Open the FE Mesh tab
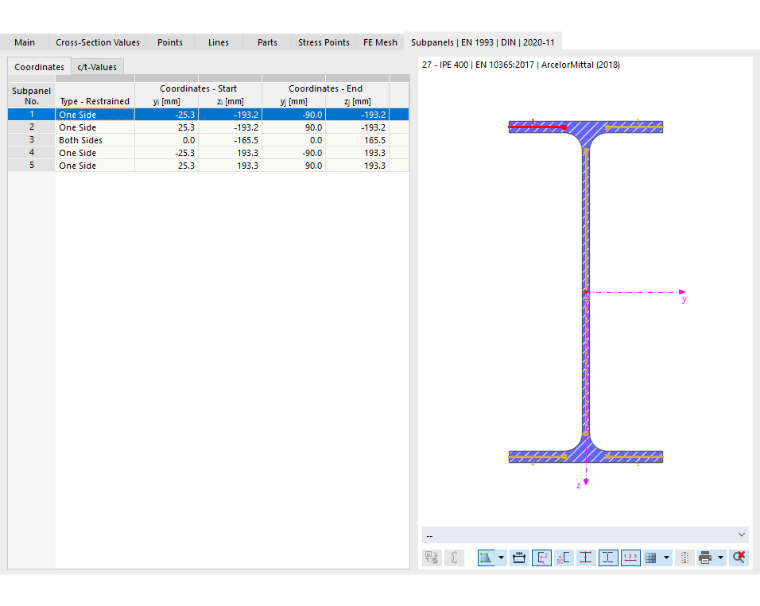760x606 pixels. click(380, 42)
